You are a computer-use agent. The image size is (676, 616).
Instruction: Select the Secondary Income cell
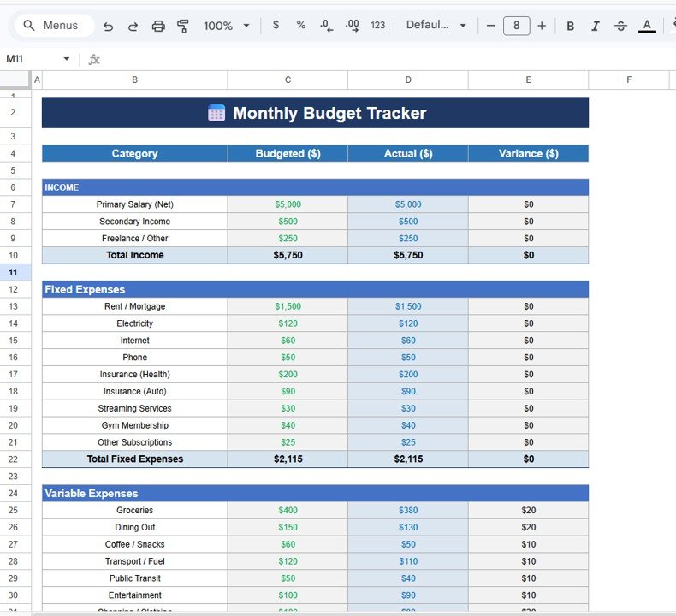(135, 221)
